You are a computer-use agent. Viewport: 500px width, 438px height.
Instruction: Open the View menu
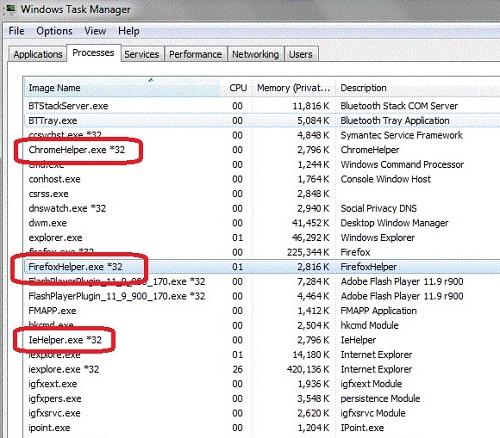(95, 31)
